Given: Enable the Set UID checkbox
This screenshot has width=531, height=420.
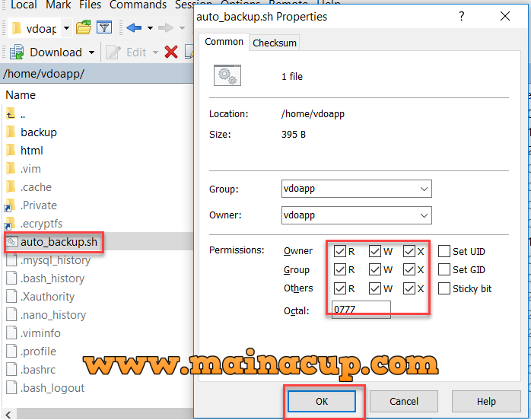Looking at the screenshot, I should pos(444,251).
